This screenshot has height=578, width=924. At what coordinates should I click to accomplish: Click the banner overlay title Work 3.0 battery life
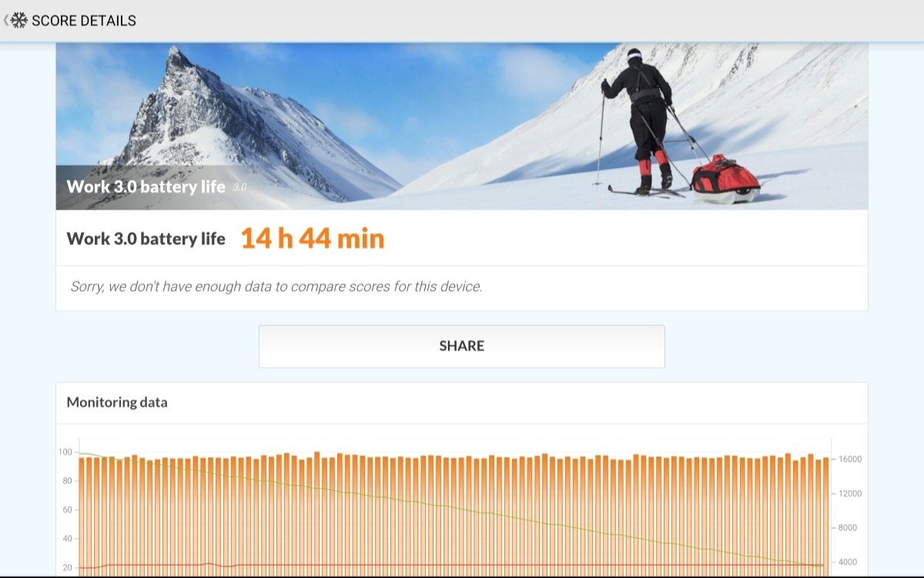(146, 187)
